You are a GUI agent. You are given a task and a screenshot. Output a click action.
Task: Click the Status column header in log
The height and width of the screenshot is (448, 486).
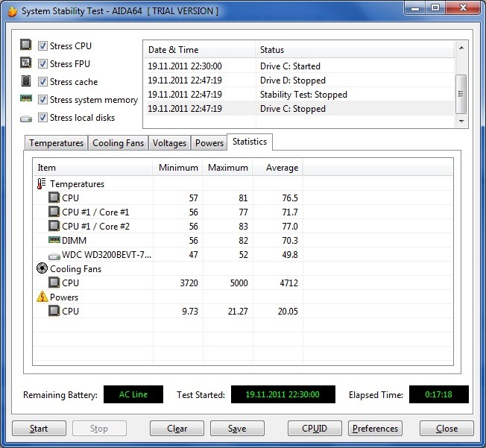[355, 50]
